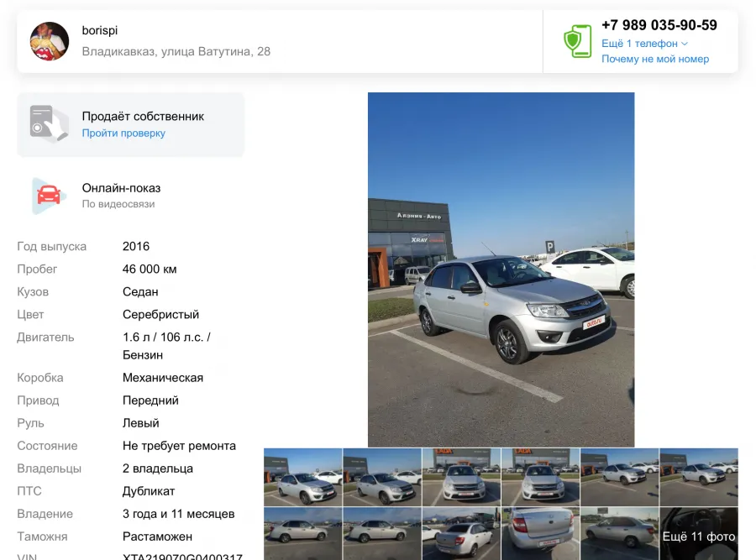Select the rear three-quarter view thumbnail in bottom row
The image size is (756, 560).
[x=461, y=534]
